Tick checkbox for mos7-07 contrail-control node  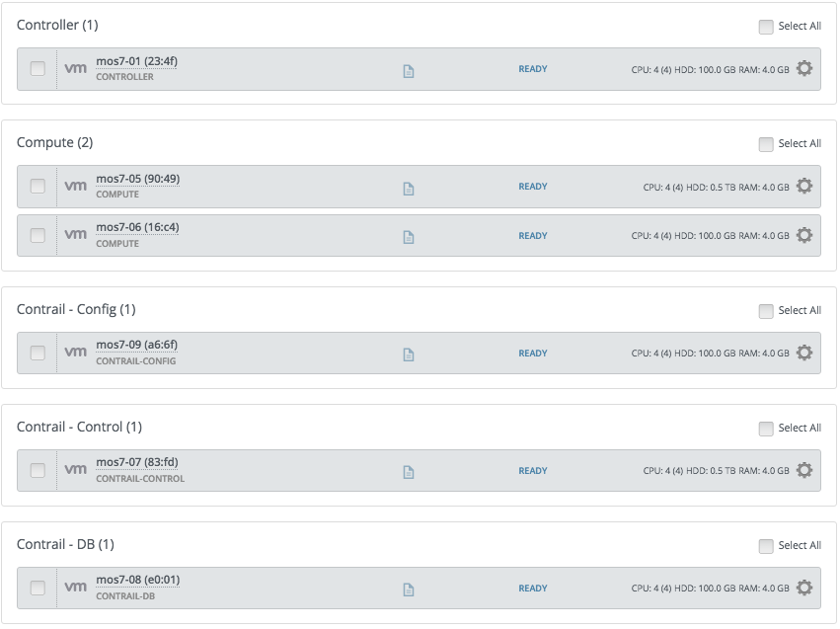coord(38,470)
